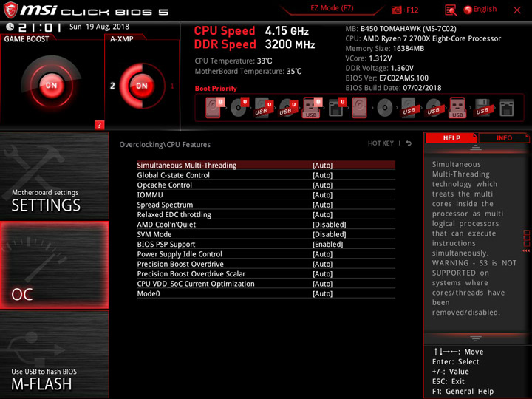Open the red question mark Game Boost help

coord(99,125)
